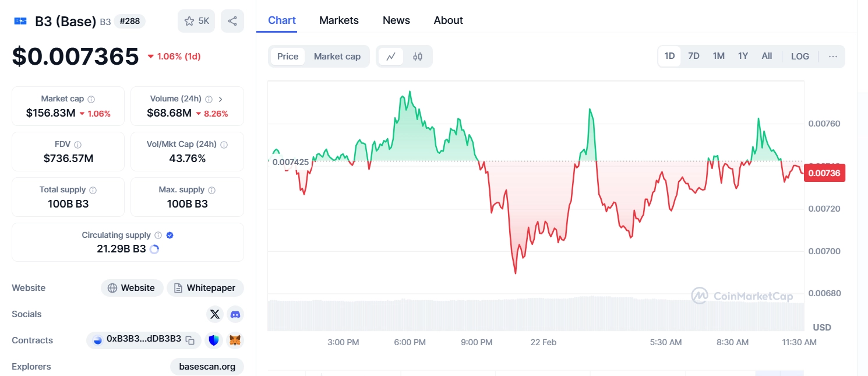Open the X (Twitter) social link
Image resolution: width=868 pixels, height=376 pixels.
pos(215,314)
